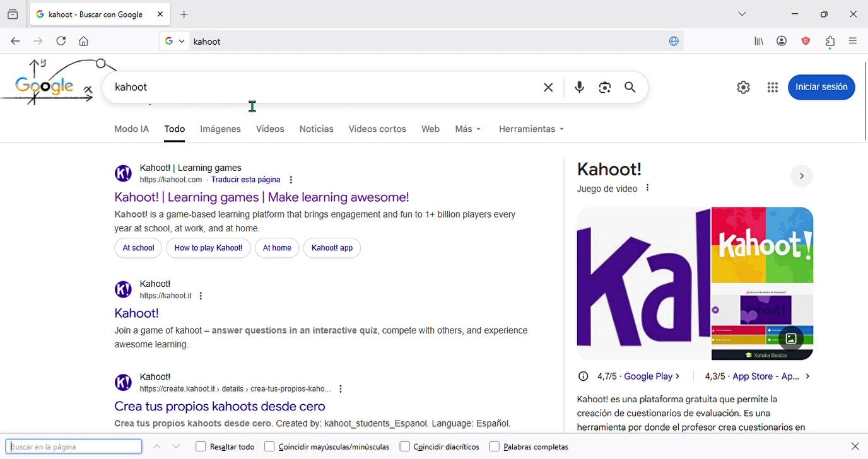Expand the list-all-tabs dropdown arrow

point(742,14)
